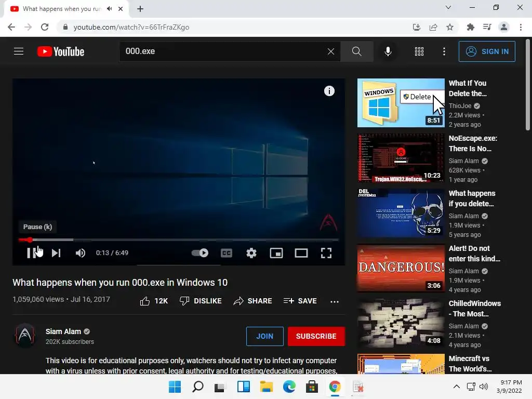This screenshot has height=399, width=532.
Task: Open Siam Alam channel avatar
Action: pos(25,336)
